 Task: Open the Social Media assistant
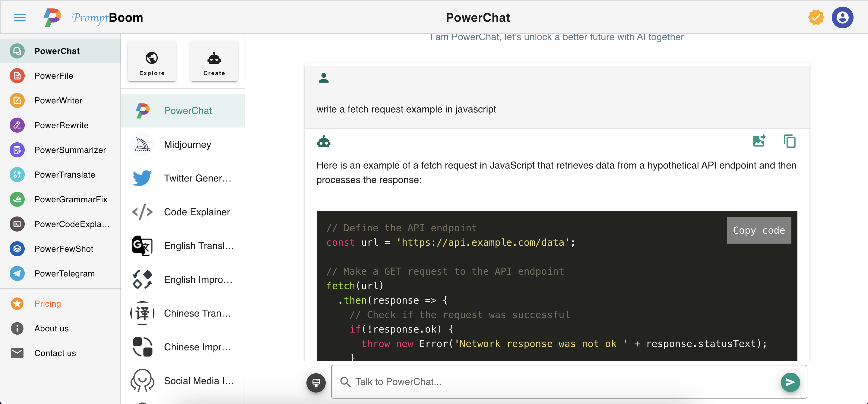point(198,380)
